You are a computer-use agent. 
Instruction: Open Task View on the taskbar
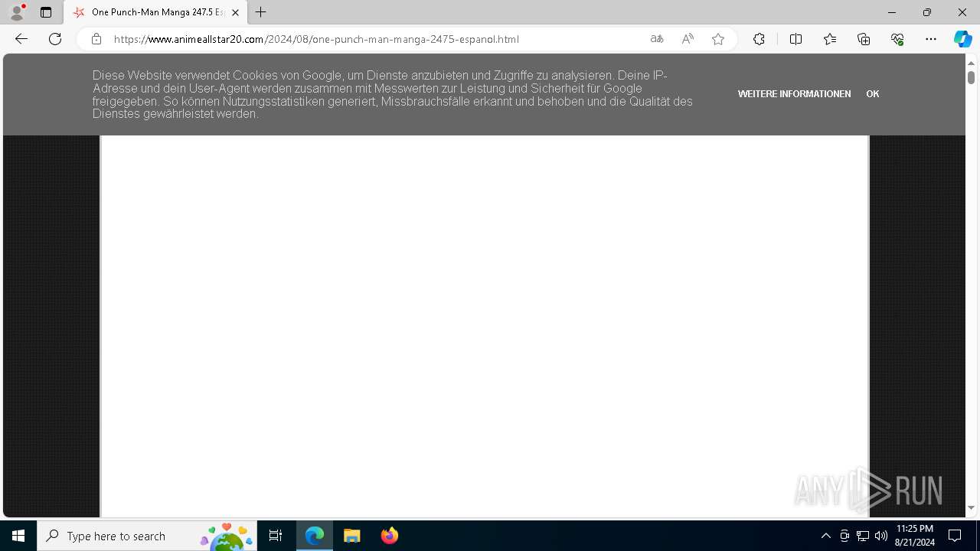(276, 536)
